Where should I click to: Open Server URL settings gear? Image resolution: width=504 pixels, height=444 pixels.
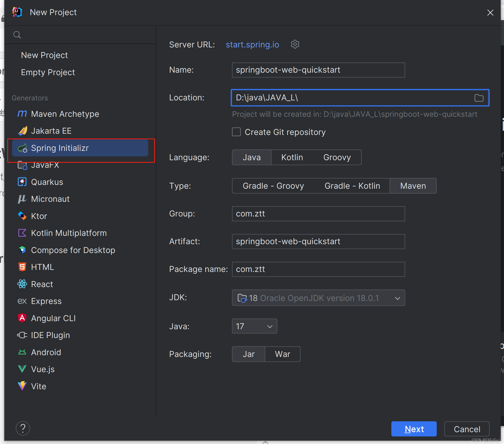coord(295,44)
